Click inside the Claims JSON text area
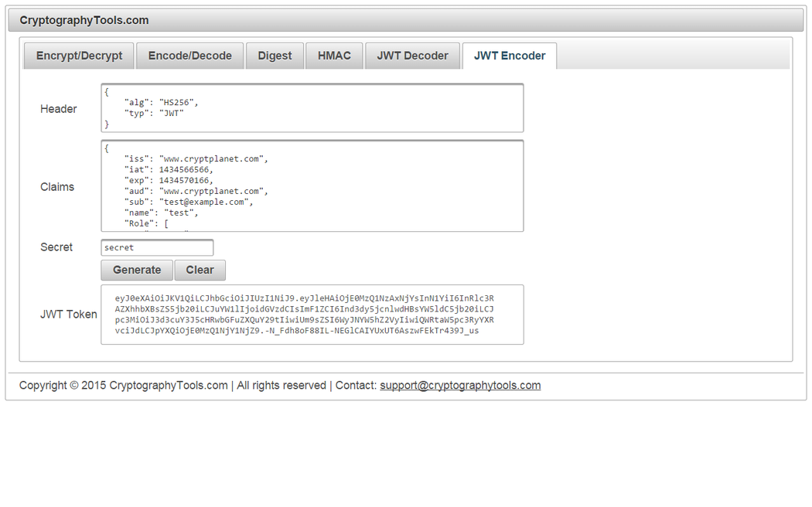Screen dimensions: 812x507 pos(312,185)
